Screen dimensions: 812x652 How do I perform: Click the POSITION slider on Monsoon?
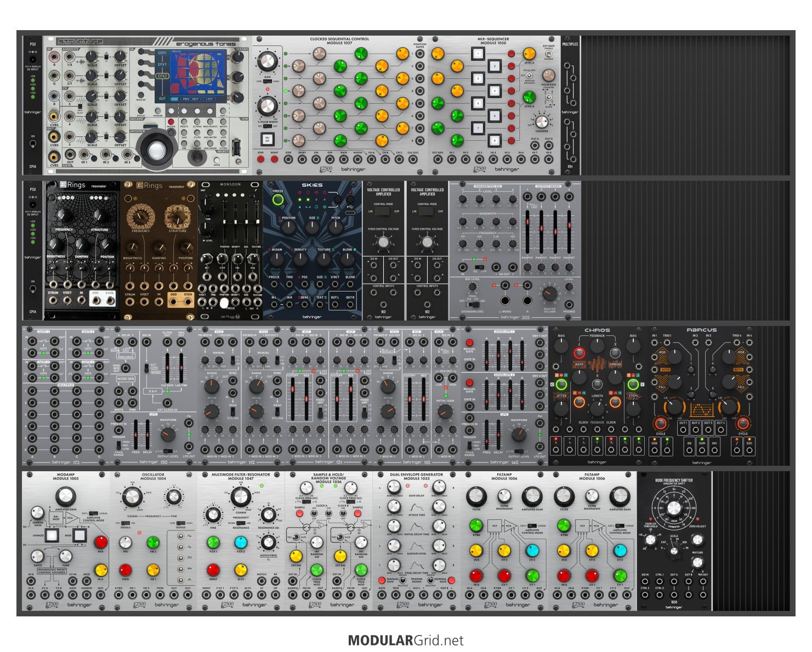pyautogui.click(x=224, y=222)
